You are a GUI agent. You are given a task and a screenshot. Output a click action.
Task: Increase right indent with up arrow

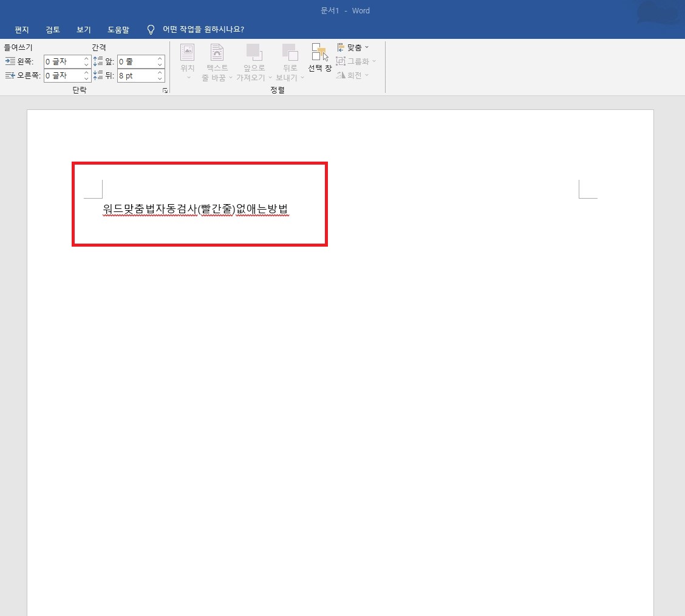coord(86,72)
